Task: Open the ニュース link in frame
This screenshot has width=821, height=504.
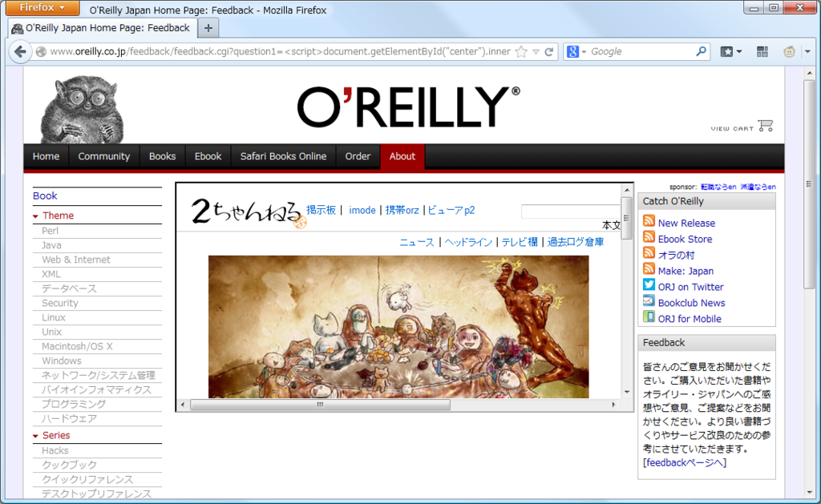Action: (x=417, y=242)
